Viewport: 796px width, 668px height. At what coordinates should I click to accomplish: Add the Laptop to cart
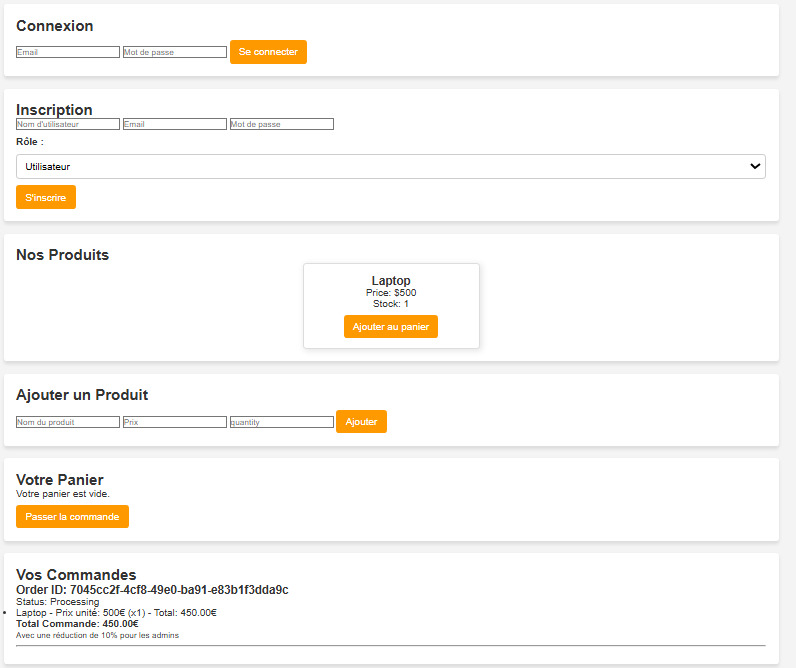(x=390, y=327)
